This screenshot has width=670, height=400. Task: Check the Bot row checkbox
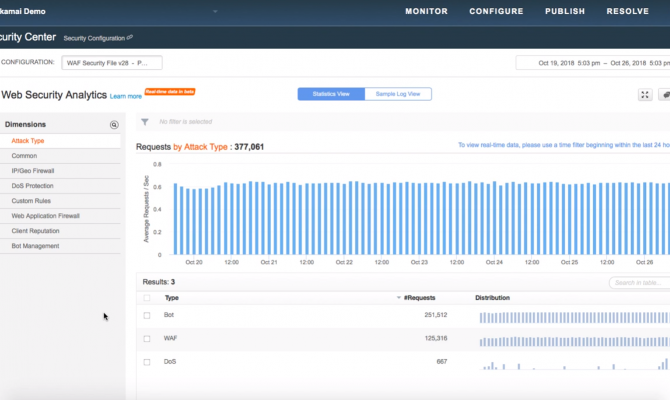[148, 316]
